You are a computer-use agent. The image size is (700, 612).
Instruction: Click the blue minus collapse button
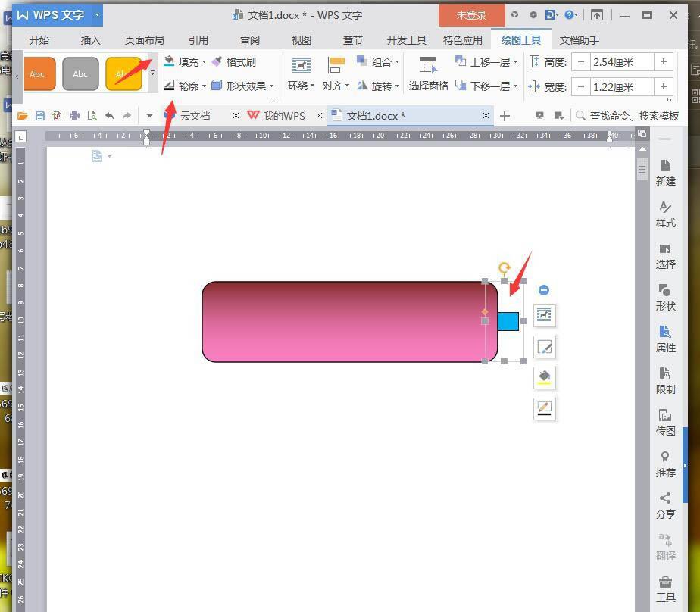(x=544, y=290)
